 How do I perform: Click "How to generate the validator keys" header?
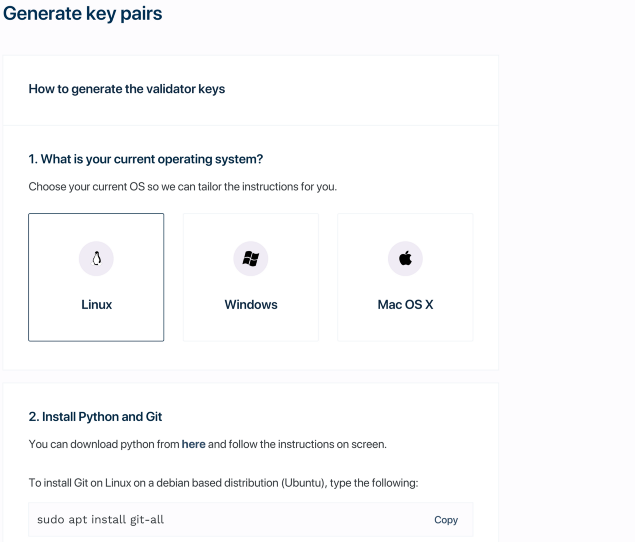(x=127, y=89)
